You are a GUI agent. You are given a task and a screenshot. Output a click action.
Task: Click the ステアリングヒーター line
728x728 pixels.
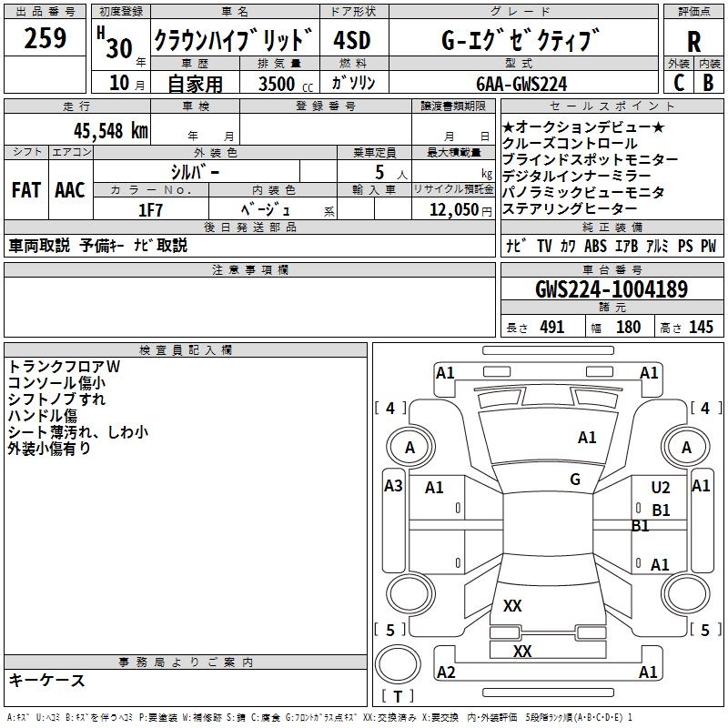(570, 208)
